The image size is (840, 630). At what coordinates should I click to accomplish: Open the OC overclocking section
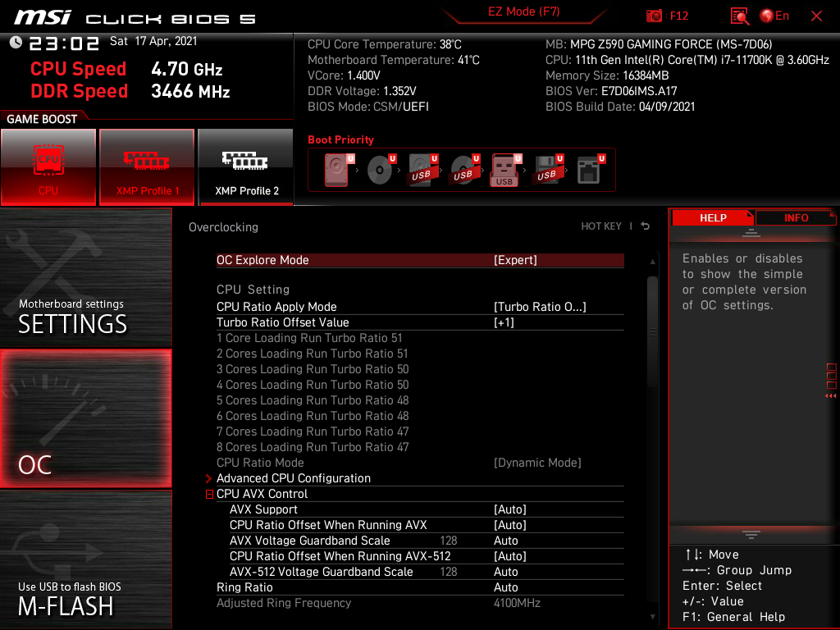(x=85, y=418)
